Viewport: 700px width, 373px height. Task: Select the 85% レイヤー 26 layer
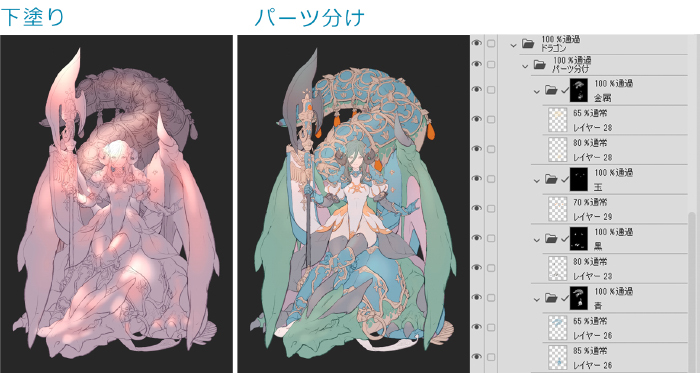click(615, 358)
